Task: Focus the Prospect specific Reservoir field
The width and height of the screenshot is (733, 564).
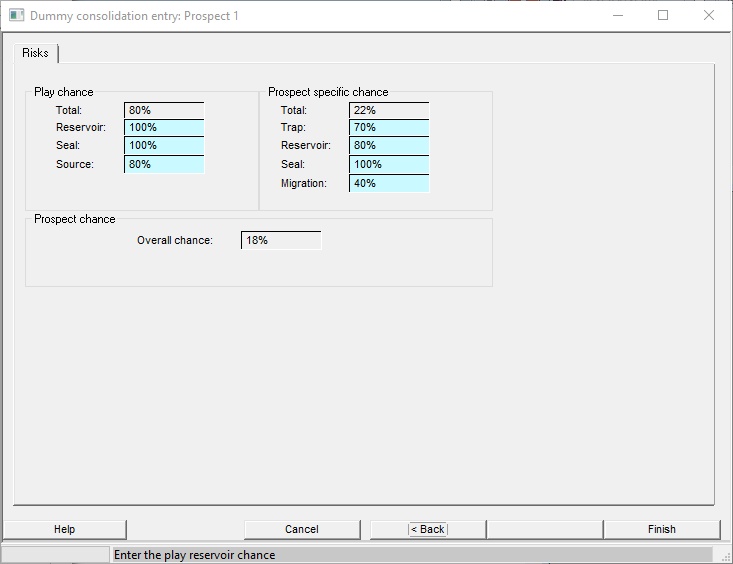Action: coord(389,146)
